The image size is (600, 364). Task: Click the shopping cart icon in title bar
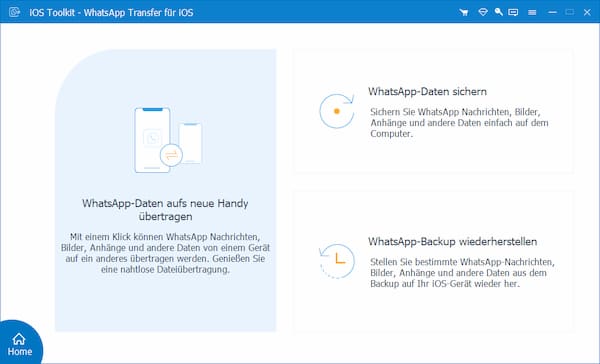coord(464,13)
